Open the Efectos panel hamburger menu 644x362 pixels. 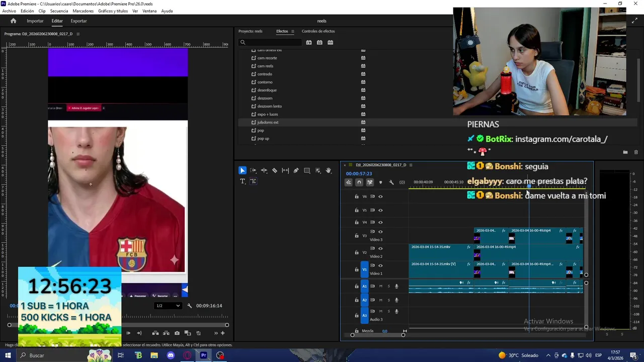pyautogui.click(x=292, y=31)
